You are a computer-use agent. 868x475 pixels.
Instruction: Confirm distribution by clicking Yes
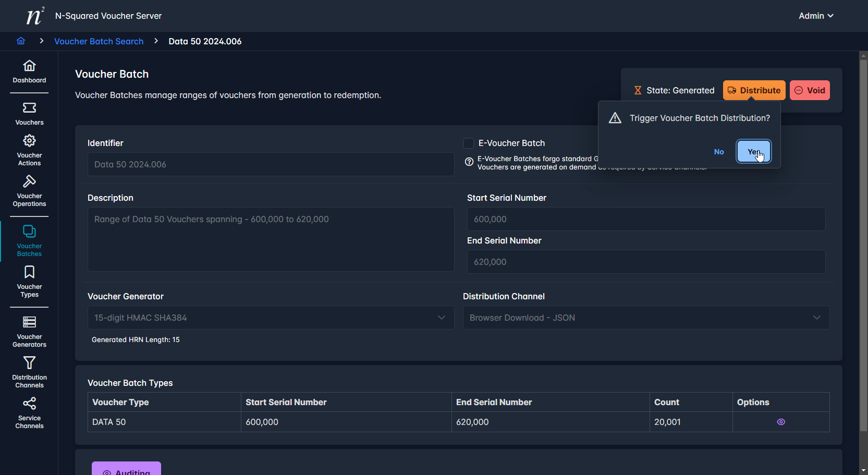(x=753, y=152)
